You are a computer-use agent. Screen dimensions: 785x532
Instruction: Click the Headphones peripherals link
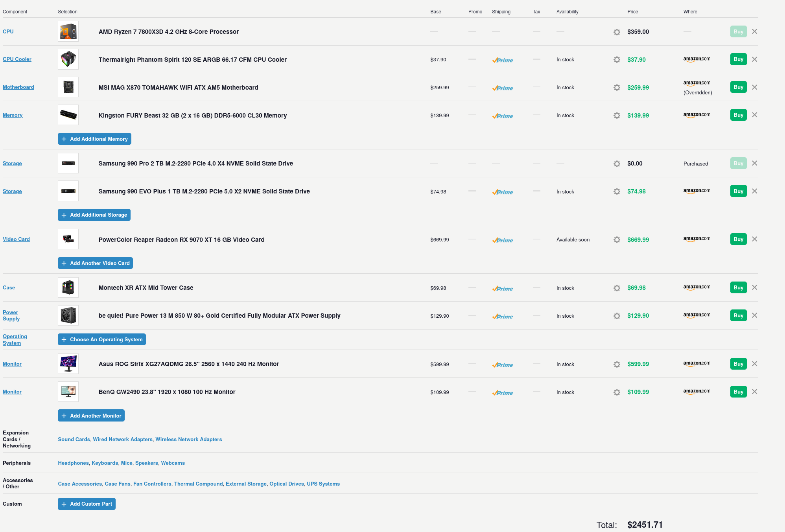73,463
